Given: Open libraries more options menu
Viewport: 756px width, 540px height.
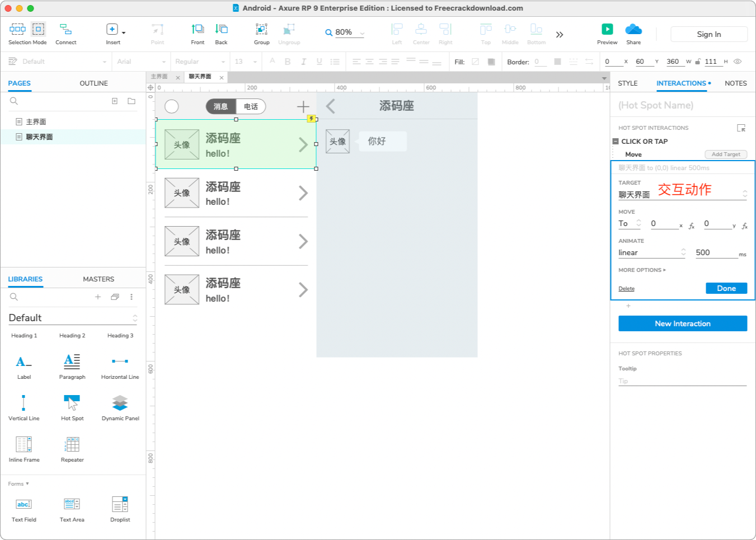Looking at the screenshot, I should 132,297.
